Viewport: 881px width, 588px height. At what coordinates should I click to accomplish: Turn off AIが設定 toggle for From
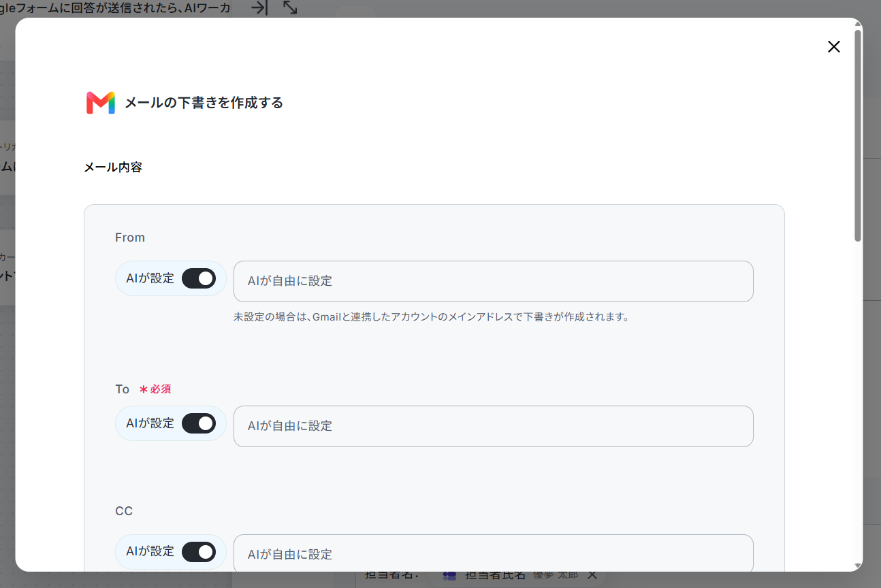point(199,278)
